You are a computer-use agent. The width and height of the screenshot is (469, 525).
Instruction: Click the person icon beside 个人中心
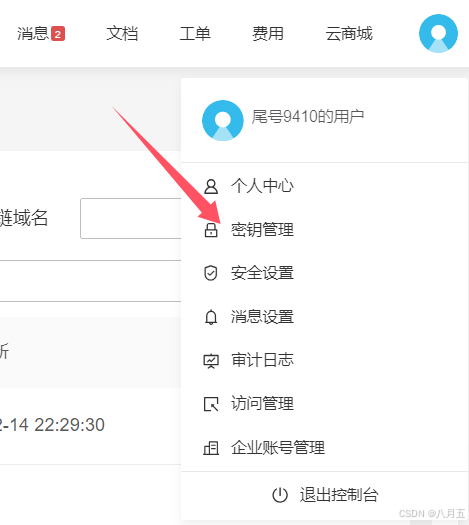[x=211, y=186]
